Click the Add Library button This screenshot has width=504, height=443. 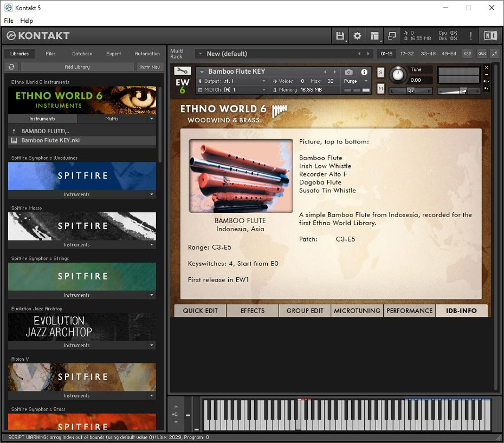(x=77, y=67)
